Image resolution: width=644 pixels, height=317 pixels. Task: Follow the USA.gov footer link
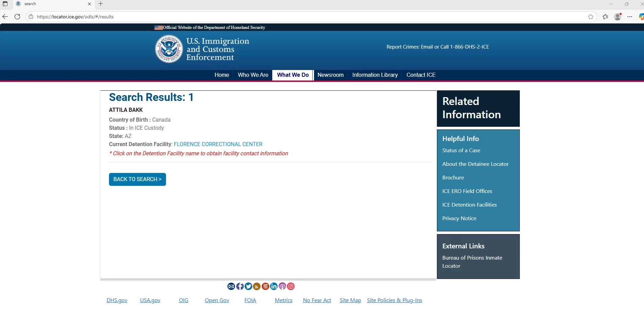coord(150,300)
